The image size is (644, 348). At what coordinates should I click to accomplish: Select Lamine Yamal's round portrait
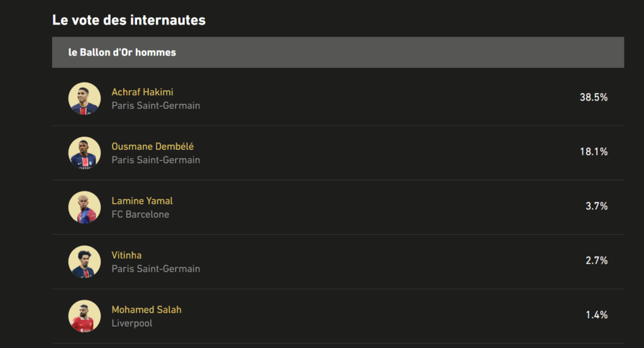point(84,208)
